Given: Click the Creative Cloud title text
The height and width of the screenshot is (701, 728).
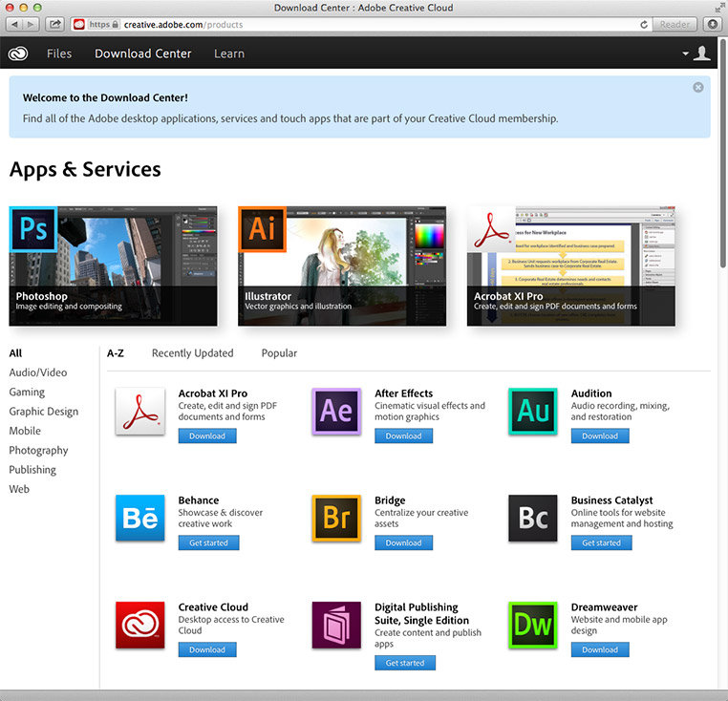Looking at the screenshot, I should pyautogui.click(x=213, y=607).
